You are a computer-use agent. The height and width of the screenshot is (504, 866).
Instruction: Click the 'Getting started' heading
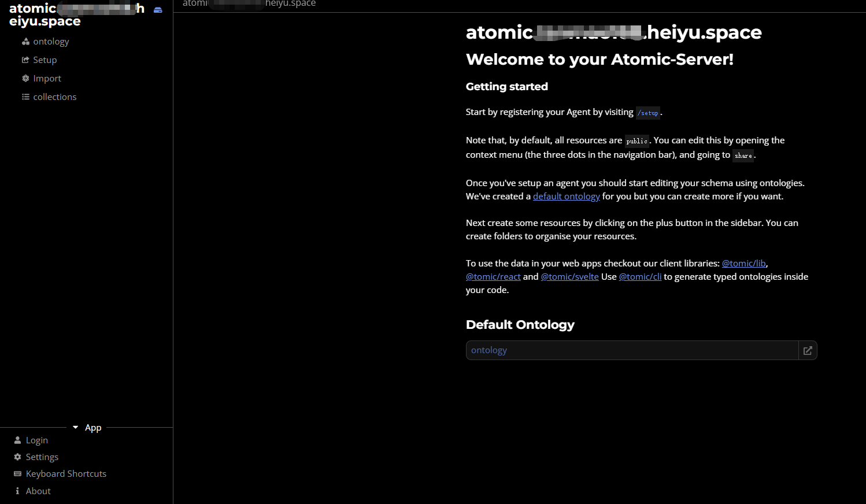[507, 87]
